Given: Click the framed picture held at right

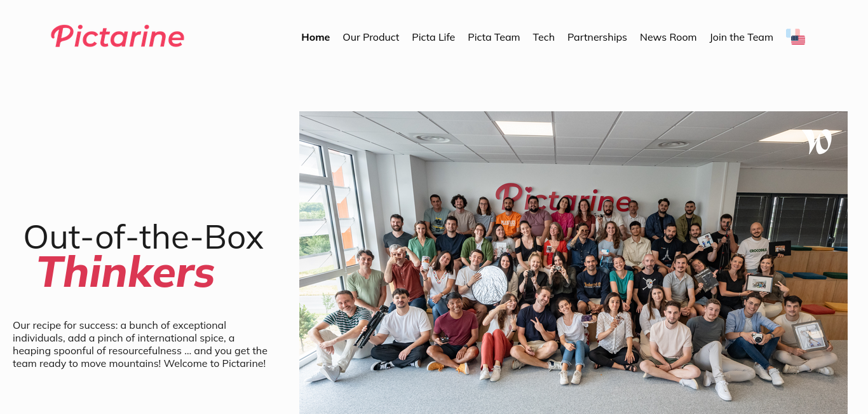Looking at the screenshot, I should pyautogui.click(x=809, y=335).
